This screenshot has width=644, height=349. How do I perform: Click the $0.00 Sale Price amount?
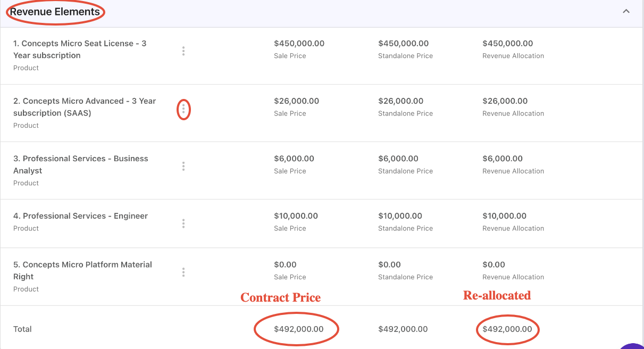tap(285, 264)
